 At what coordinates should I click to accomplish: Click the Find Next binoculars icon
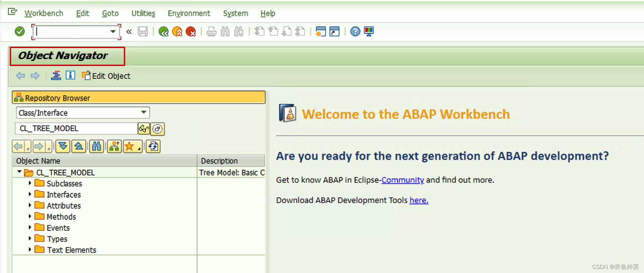click(239, 32)
